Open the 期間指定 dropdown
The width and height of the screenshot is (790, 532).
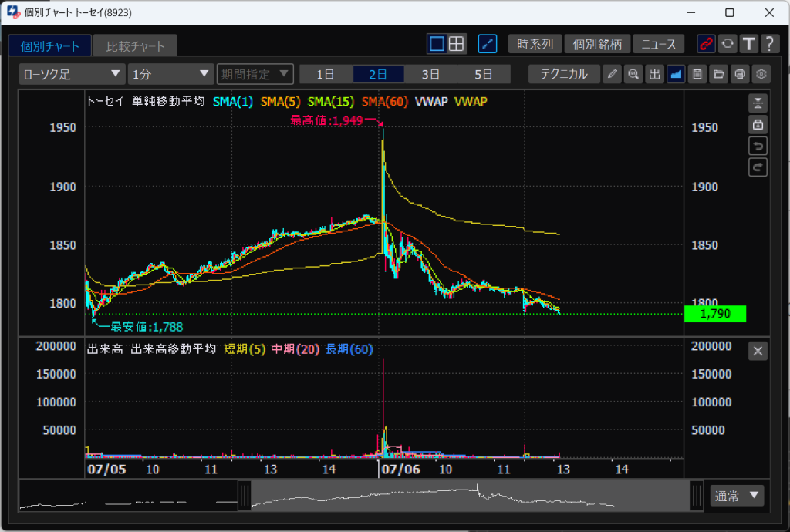[x=255, y=74]
